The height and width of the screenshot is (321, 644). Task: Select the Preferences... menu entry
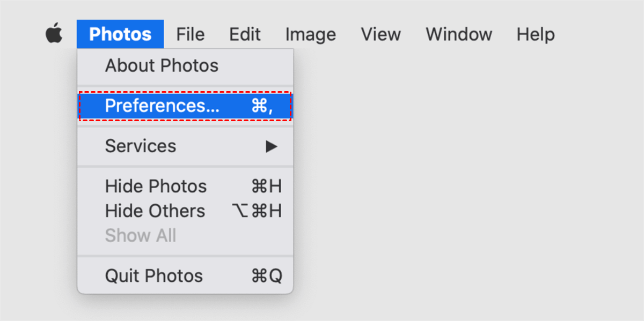point(162,106)
